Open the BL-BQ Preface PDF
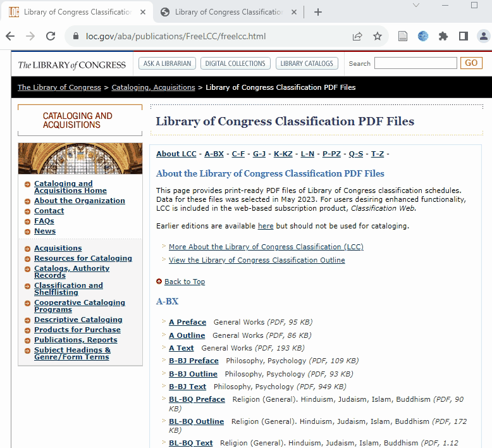The image size is (492, 448). point(197,399)
